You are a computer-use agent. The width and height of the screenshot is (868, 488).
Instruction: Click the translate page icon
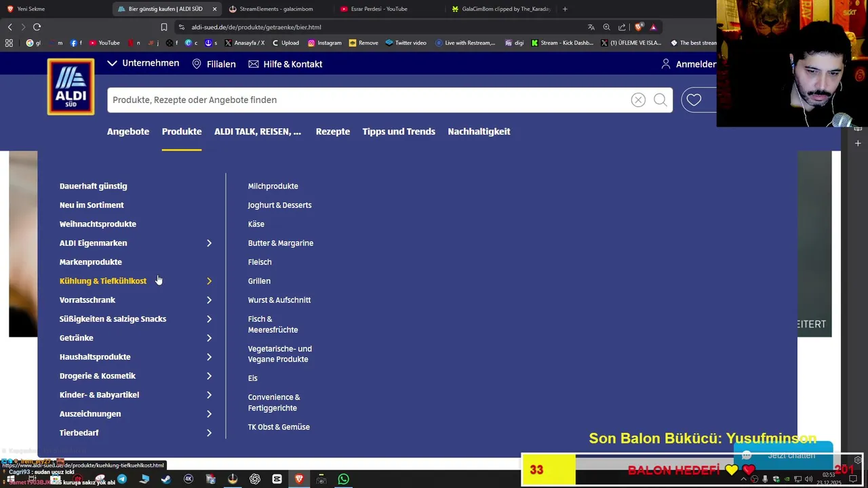coord(591,27)
